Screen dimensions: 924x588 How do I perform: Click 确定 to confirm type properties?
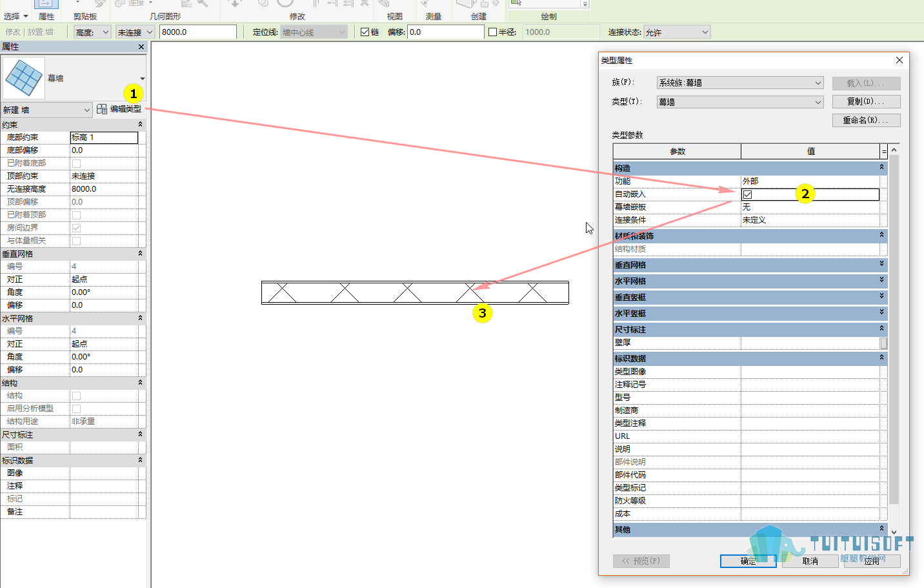click(748, 561)
